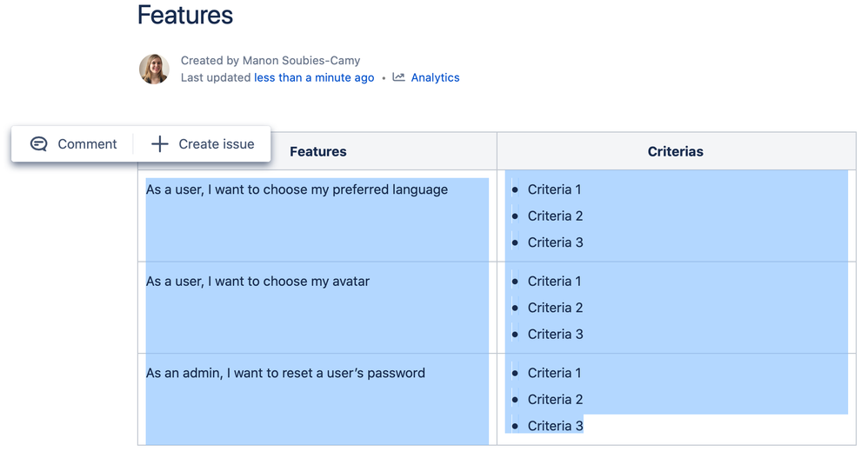Click the Create issue plus icon

[159, 144]
